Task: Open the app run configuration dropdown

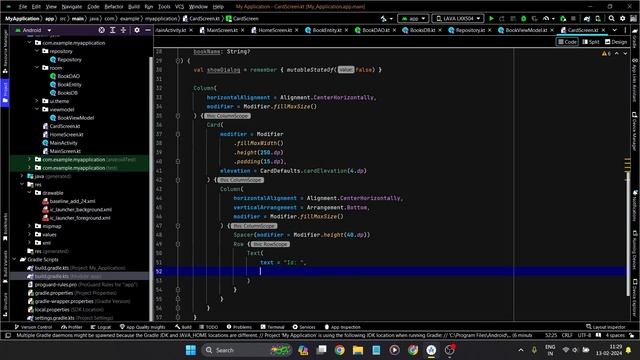Action: (413, 18)
